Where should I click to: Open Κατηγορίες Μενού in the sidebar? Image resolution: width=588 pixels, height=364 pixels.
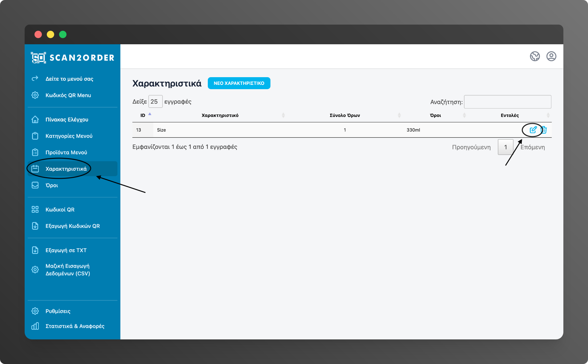pos(69,136)
